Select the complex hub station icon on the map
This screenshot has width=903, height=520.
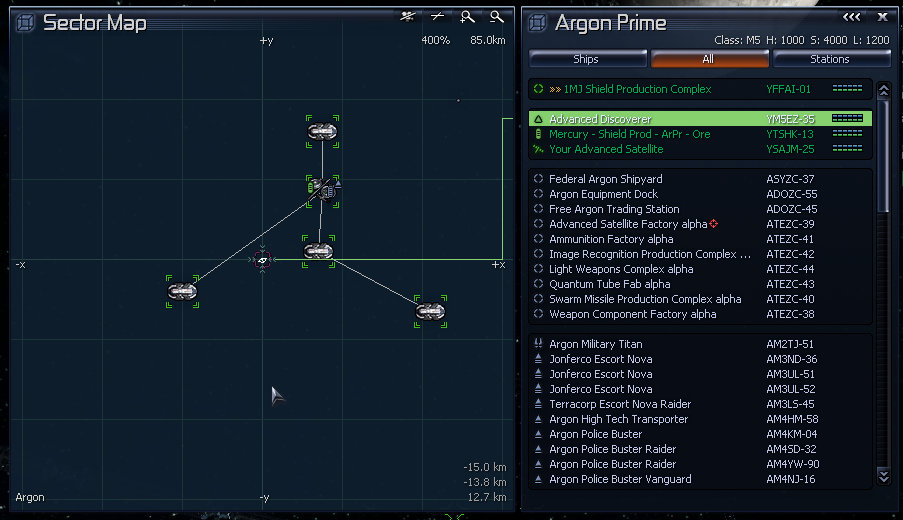click(x=322, y=191)
